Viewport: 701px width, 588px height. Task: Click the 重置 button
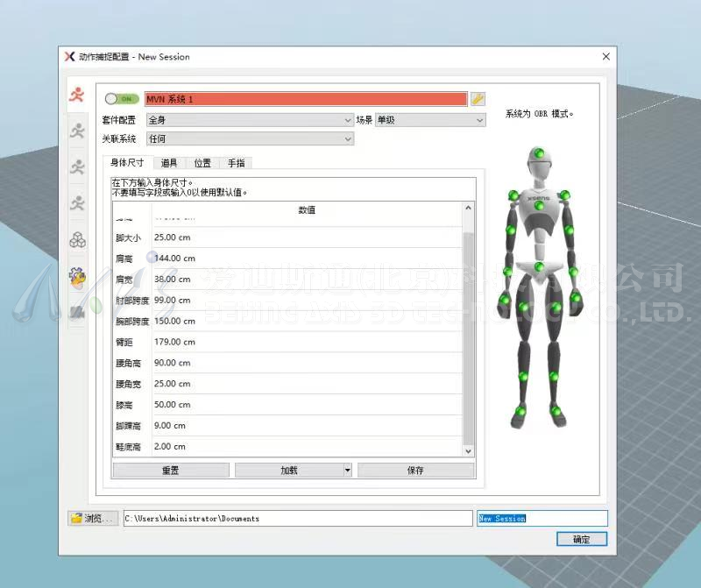(171, 470)
